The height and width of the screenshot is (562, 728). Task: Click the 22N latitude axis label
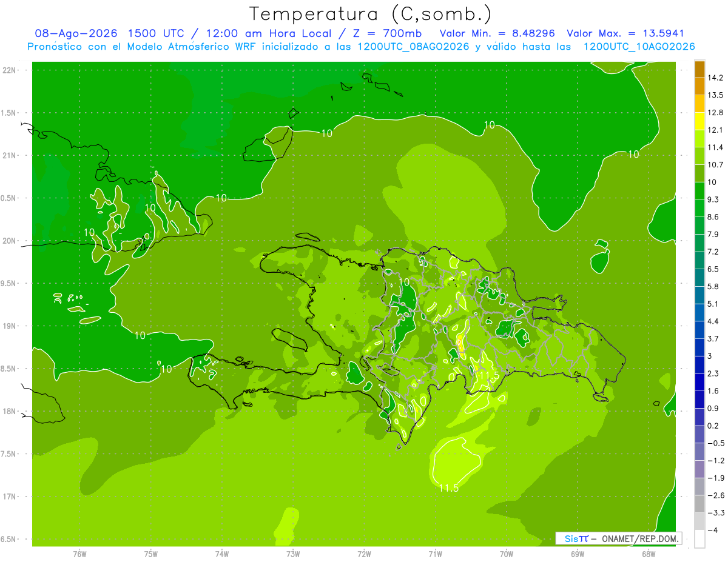[x=8, y=70]
